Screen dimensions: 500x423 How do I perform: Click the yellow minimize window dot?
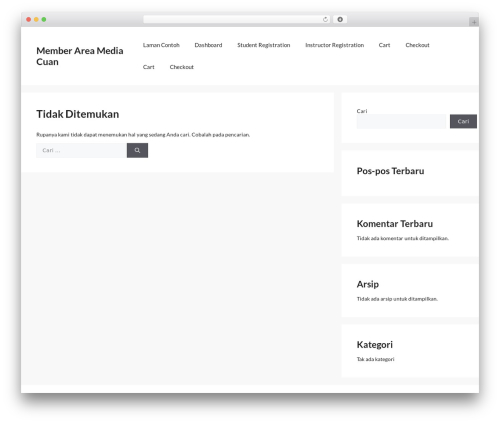36,19
